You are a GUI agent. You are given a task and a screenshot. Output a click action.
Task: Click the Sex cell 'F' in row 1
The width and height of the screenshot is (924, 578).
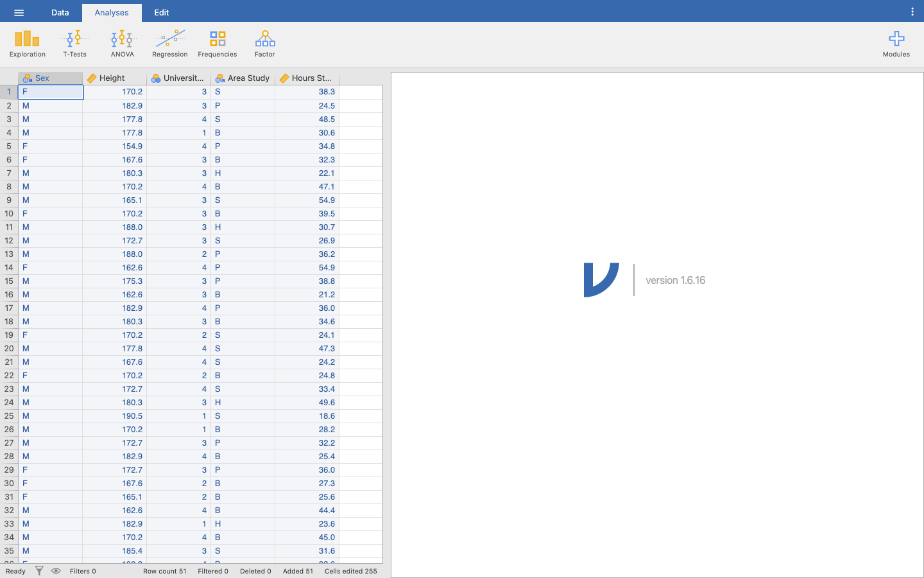pos(51,92)
